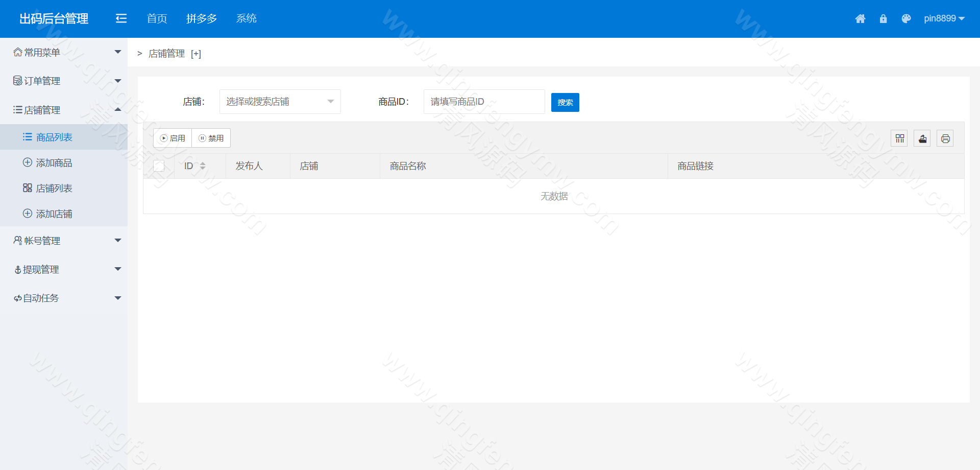Screen dimensions: 980x470
Task: Open the 系统 menu
Action: click(x=247, y=18)
